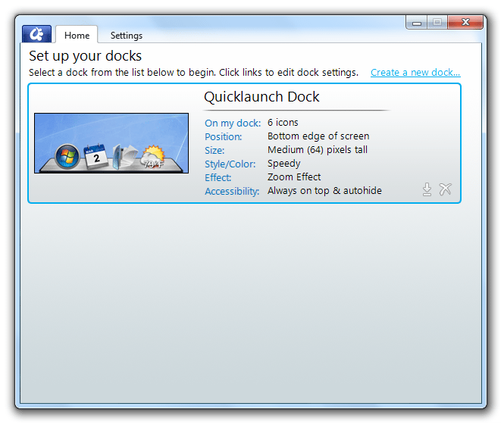This screenshot has height=425, width=504.
Task: Edit the dock Position setting link
Action: [x=224, y=136]
